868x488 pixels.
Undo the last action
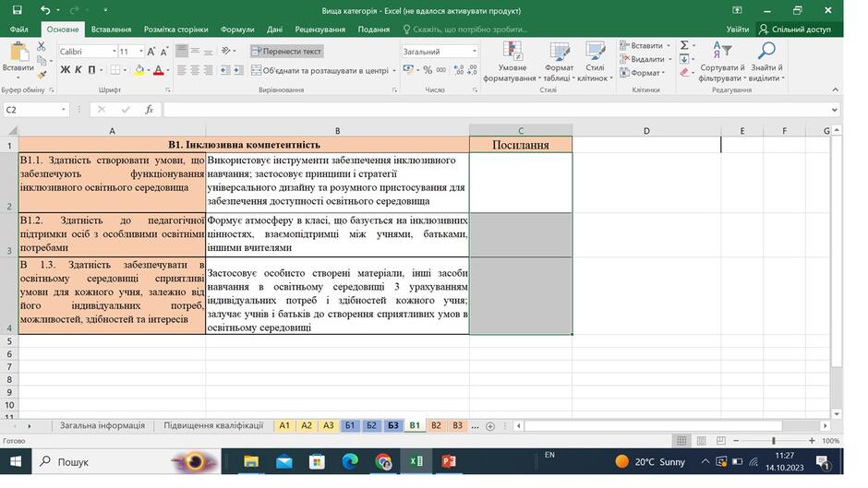click(45, 10)
